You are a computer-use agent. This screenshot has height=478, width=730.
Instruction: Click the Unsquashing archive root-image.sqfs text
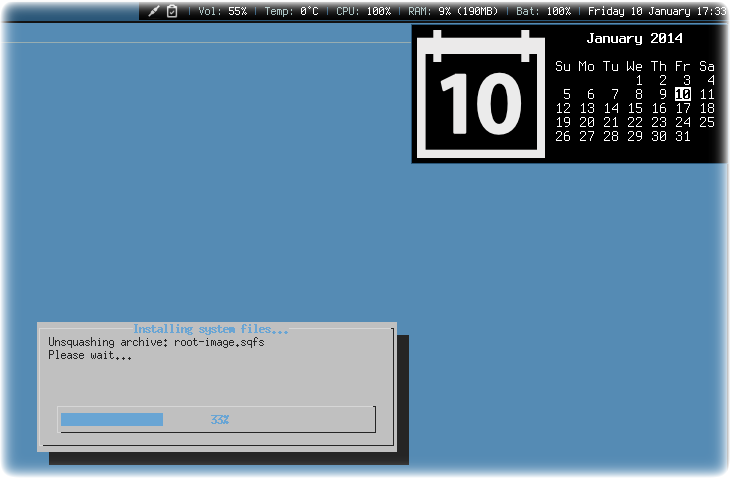(x=156, y=343)
